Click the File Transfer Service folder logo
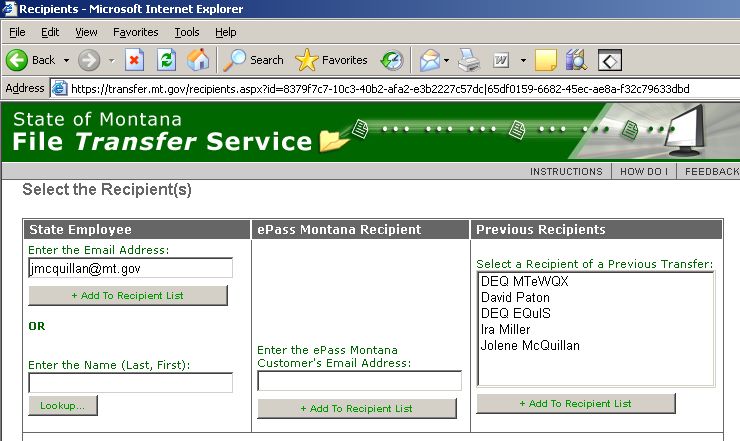This screenshot has height=441, width=740. click(x=334, y=141)
